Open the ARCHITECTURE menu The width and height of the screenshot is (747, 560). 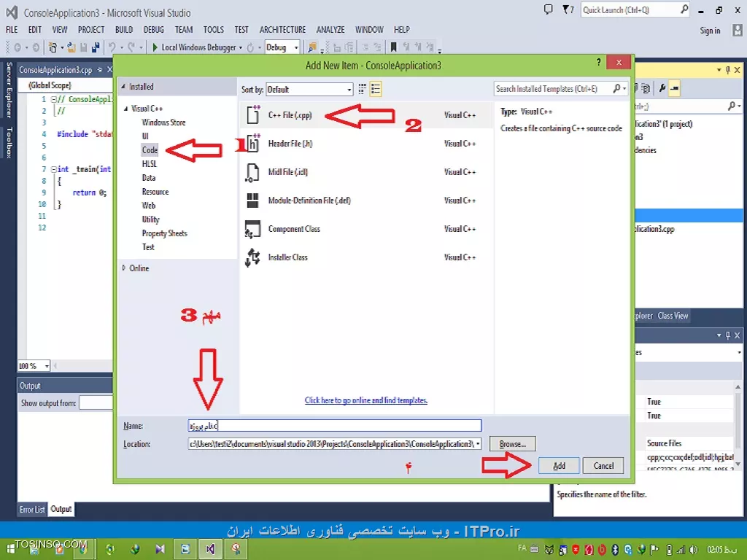tap(282, 29)
